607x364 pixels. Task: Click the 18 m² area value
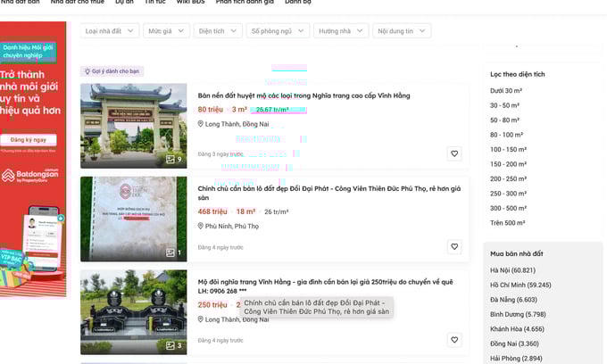coord(245,211)
